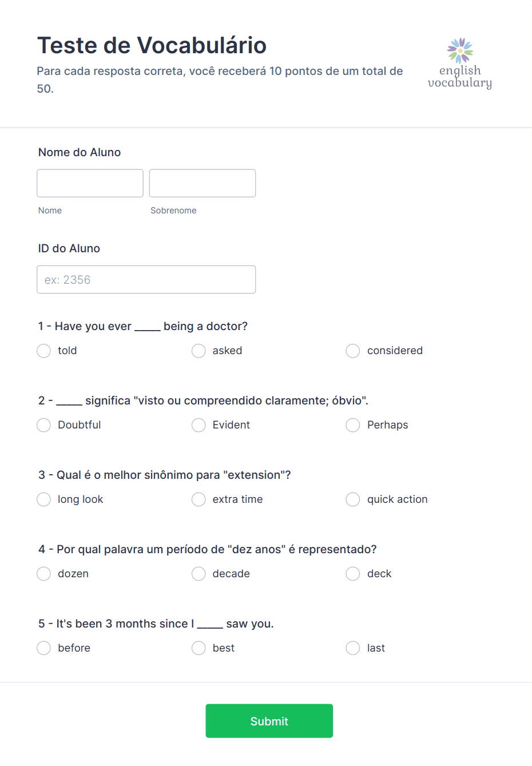Pick 'considered' as the answer

coord(353,351)
